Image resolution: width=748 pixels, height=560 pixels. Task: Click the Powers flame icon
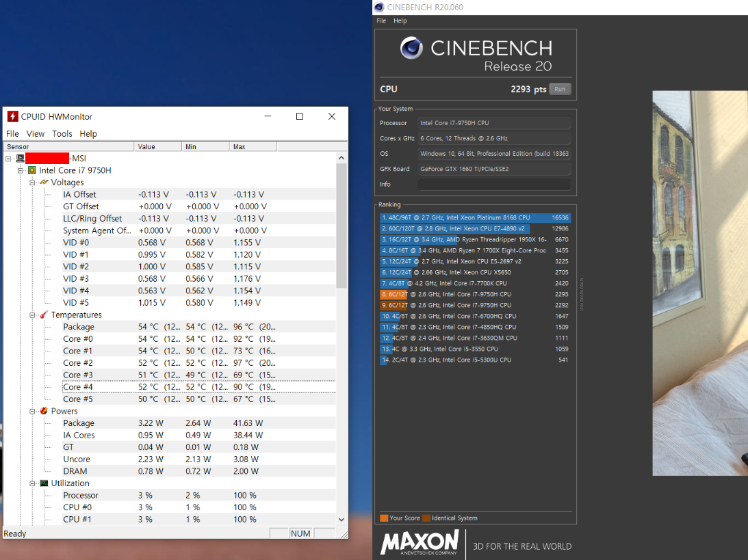tap(44, 411)
